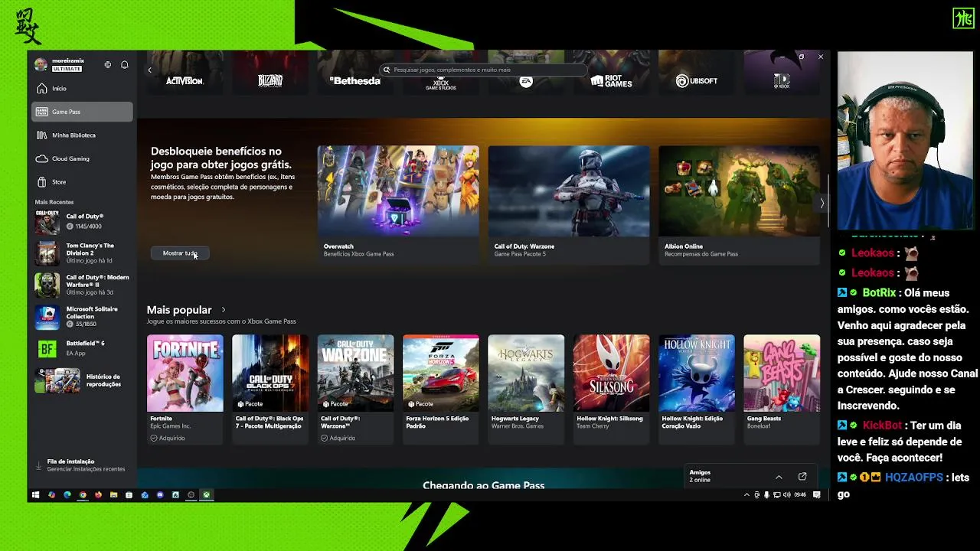This screenshot has width=980, height=551.
Task: Open the Windows notification center icon
Action: click(817, 495)
